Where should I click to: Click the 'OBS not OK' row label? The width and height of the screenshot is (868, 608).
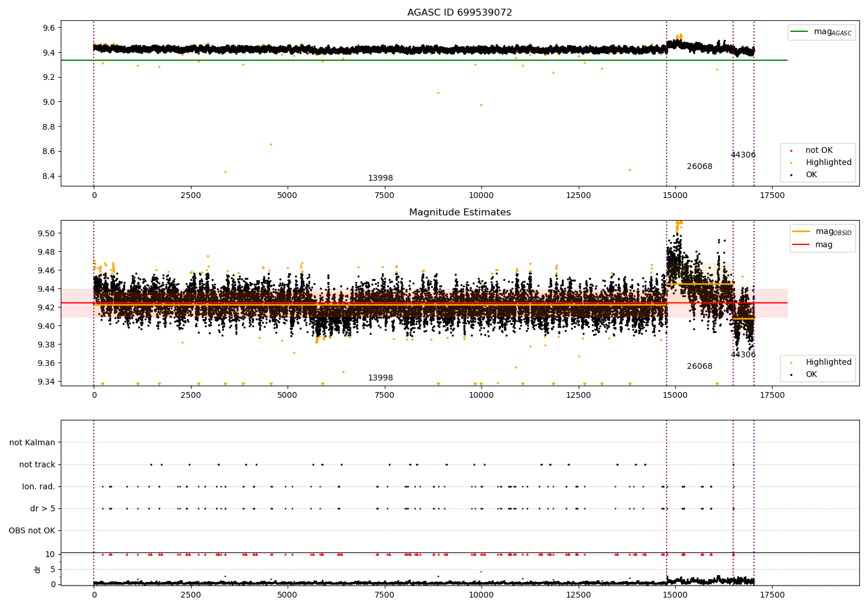[32, 531]
